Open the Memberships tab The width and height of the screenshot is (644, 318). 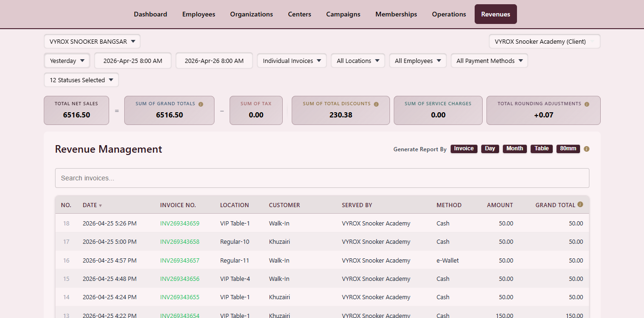[396, 14]
